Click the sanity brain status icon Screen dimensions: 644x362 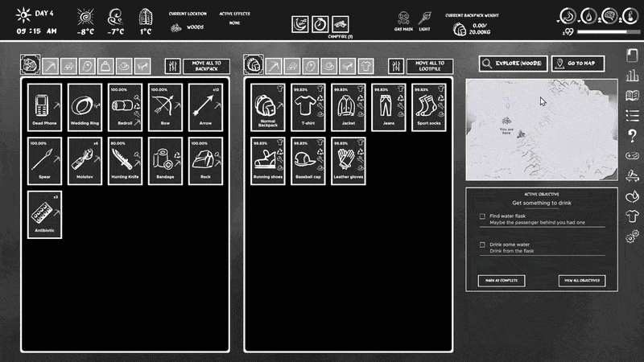[609, 16]
